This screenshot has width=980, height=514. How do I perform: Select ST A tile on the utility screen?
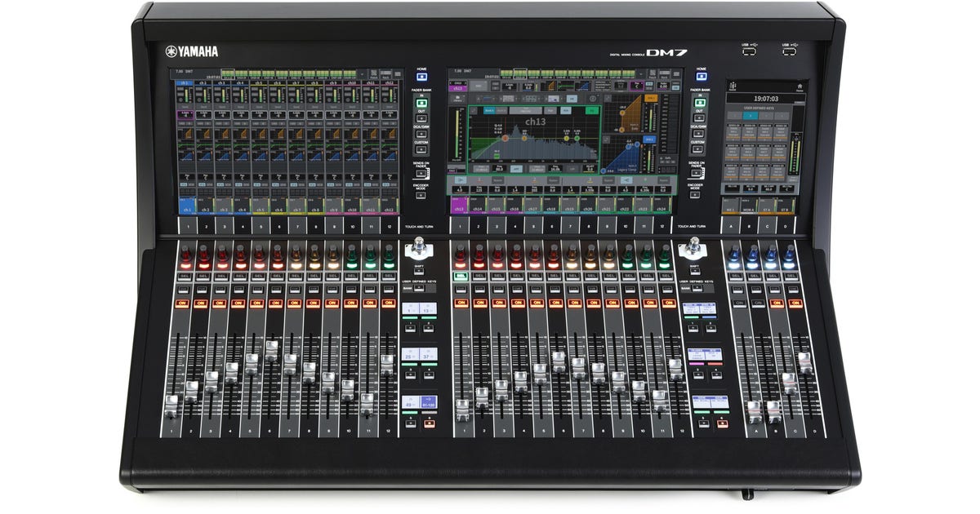[766, 207]
